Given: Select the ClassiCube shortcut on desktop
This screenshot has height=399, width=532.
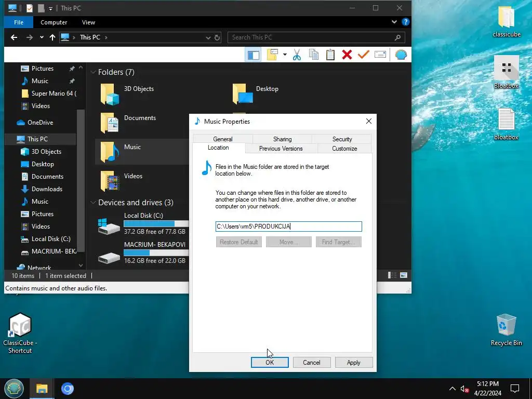Looking at the screenshot, I should coord(20,333).
